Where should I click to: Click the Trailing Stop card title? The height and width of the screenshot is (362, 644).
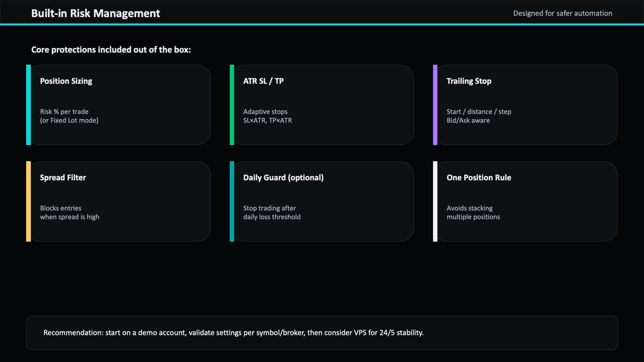click(x=469, y=81)
